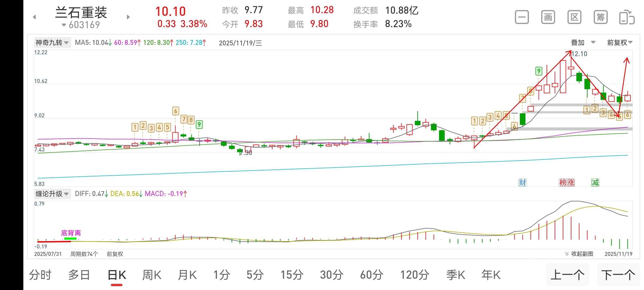Open the 神奇九转 indicator dropdown
This screenshot has height=290, width=644.
coord(52,43)
